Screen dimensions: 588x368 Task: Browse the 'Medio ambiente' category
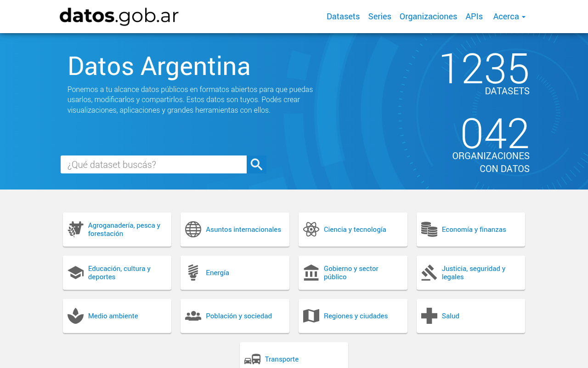point(113,316)
